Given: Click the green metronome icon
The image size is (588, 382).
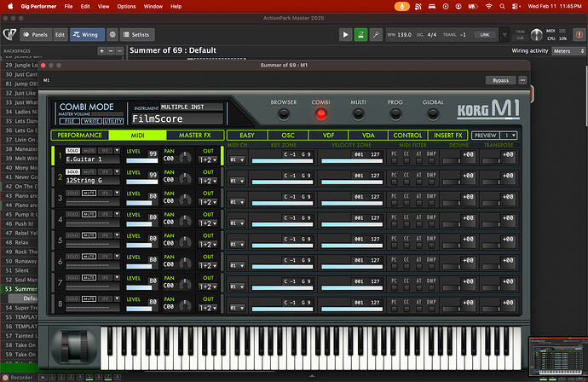Looking at the screenshot, I should click(x=360, y=34).
